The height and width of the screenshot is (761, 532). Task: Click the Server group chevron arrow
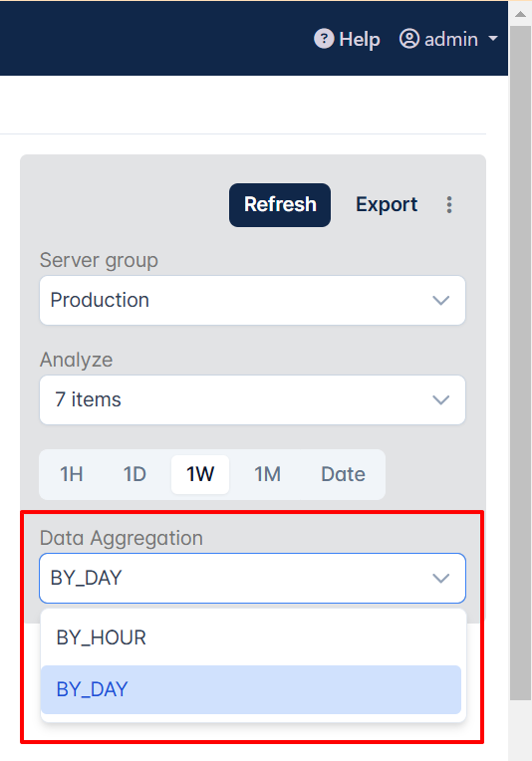(x=440, y=301)
